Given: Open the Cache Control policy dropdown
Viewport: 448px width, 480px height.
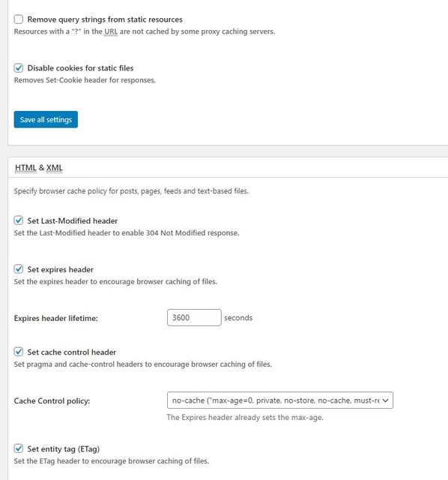Looking at the screenshot, I should pos(280,400).
